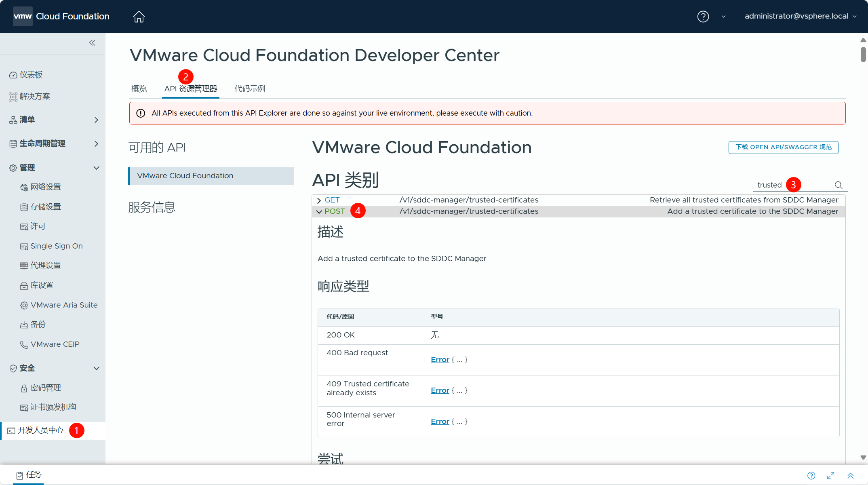The image size is (868, 485).
Task: Expand the GET trusted-certificates row
Action: tap(319, 200)
